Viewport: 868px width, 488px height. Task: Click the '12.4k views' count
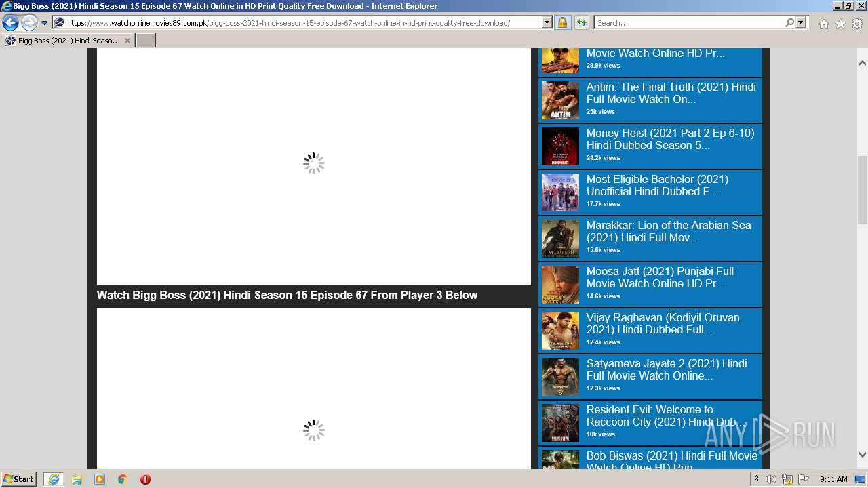pos(603,342)
